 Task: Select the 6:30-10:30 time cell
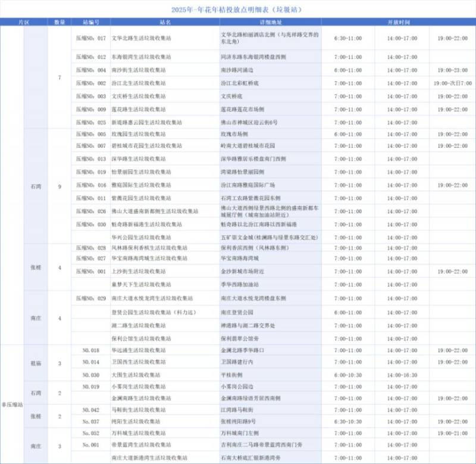[348, 422]
